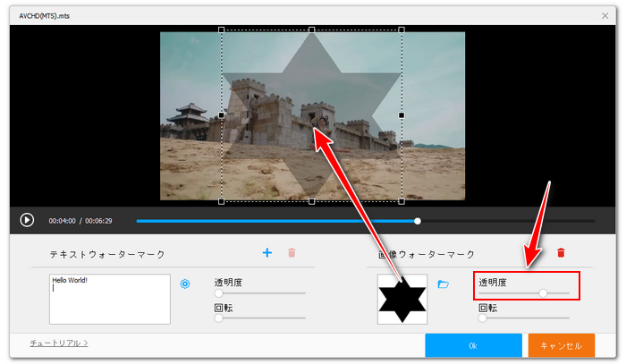Open the チュートリアル link
The width and height of the screenshot is (626, 364).
(x=59, y=343)
